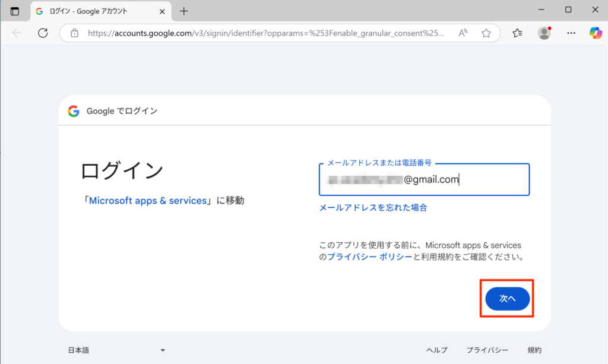
Task: Open the browser profile avatar
Action: (544, 33)
